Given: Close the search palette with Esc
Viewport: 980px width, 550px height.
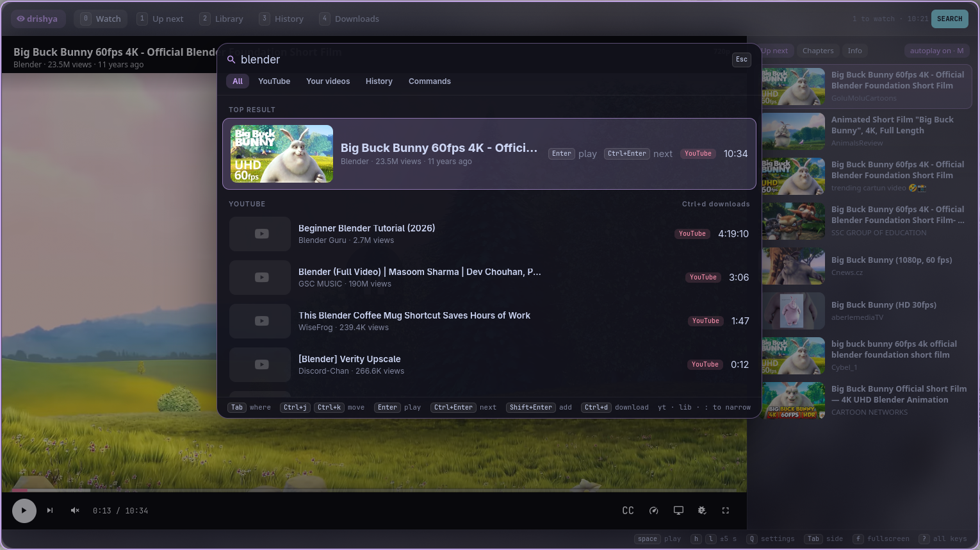Looking at the screenshot, I should (742, 60).
